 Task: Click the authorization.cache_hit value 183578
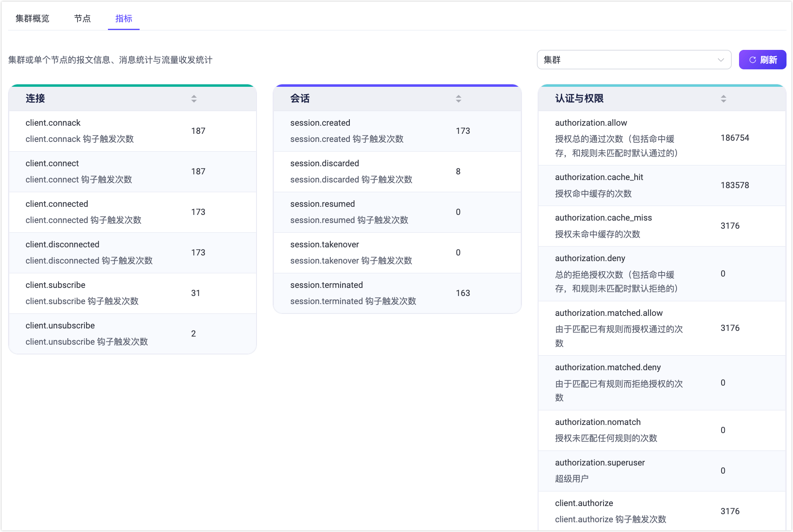click(735, 185)
